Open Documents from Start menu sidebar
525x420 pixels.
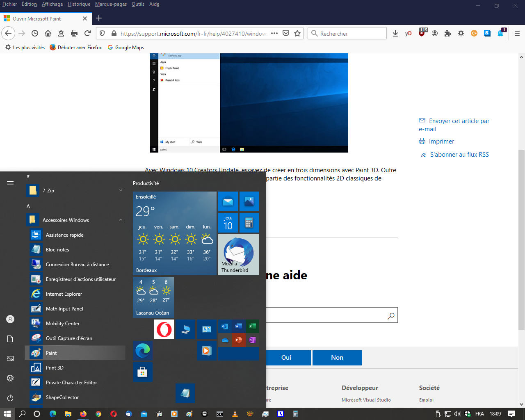coord(10,339)
